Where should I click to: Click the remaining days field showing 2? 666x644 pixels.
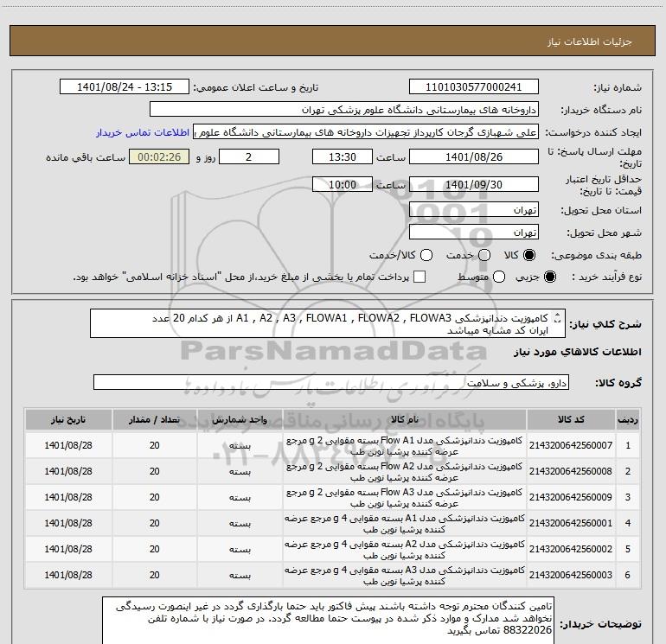pos(249,157)
